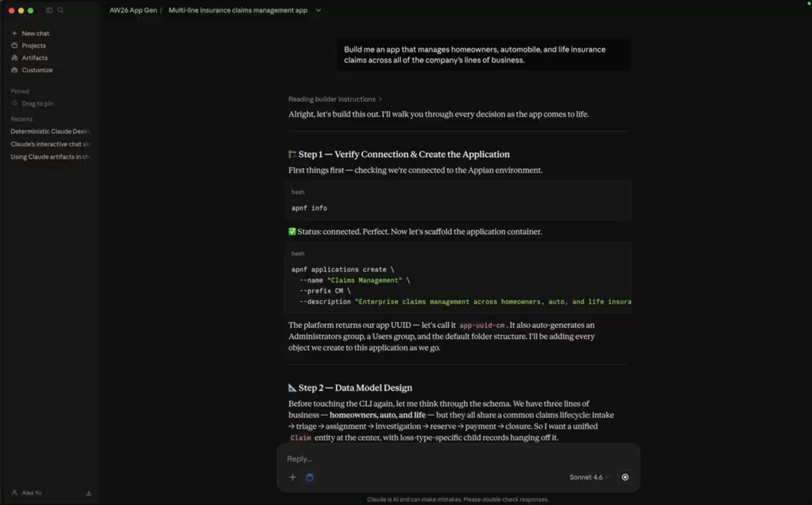The width and height of the screenshot is (812, 505).
Task: Open recent chat Using Claude artifacts
Action: click(x=50, y=157)
